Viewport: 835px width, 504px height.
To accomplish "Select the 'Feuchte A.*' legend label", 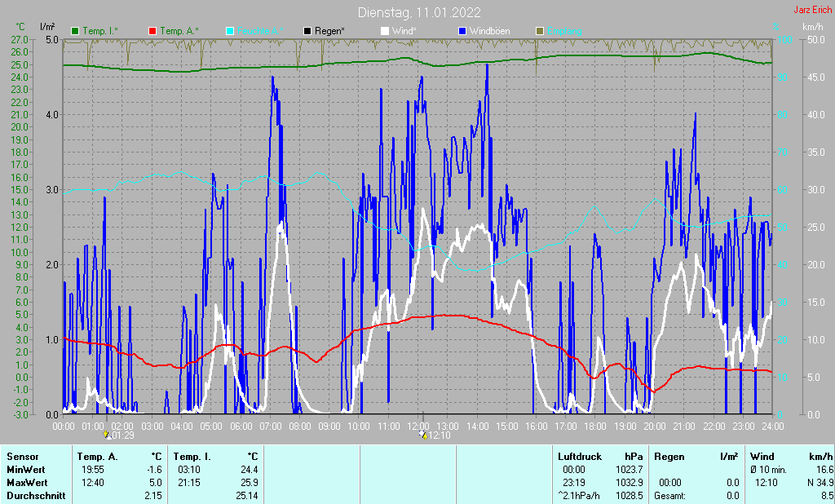I will (260, 31).
